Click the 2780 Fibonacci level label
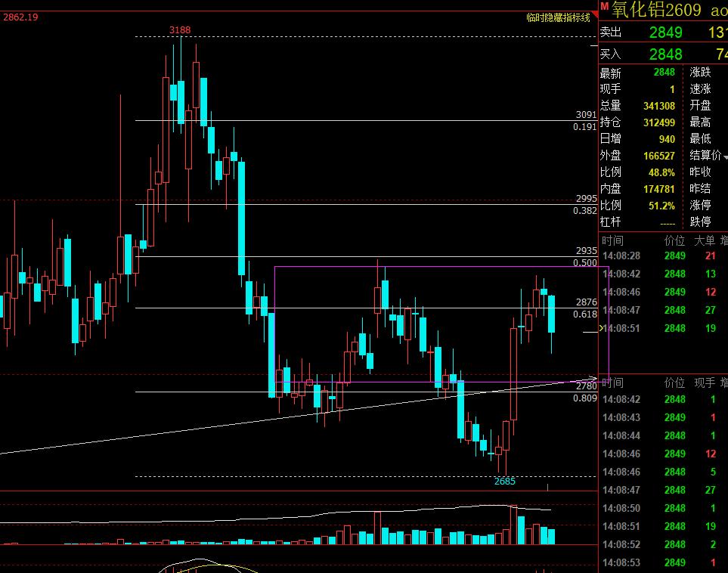This screenshot has width=728, height=573. (587, 386)
